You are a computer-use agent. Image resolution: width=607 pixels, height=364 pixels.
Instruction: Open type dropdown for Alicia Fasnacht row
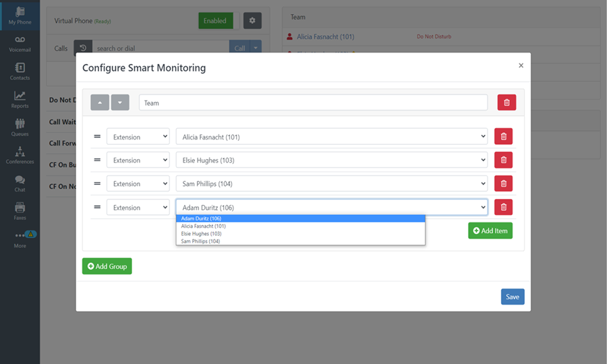click(138, 137)
